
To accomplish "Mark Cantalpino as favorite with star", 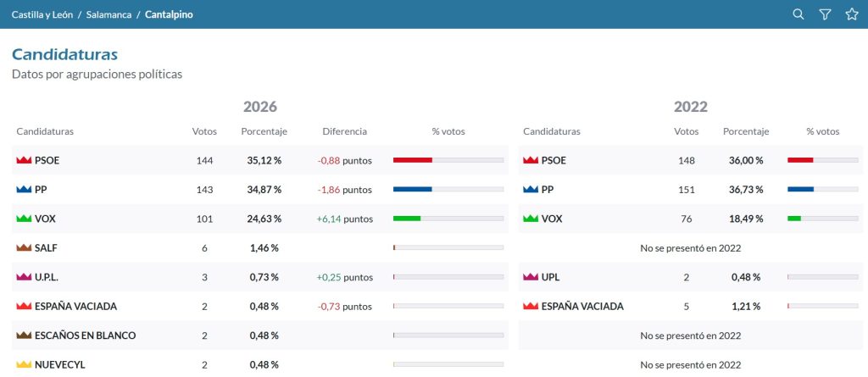I will pyautogui.click(x=852, y=14).
